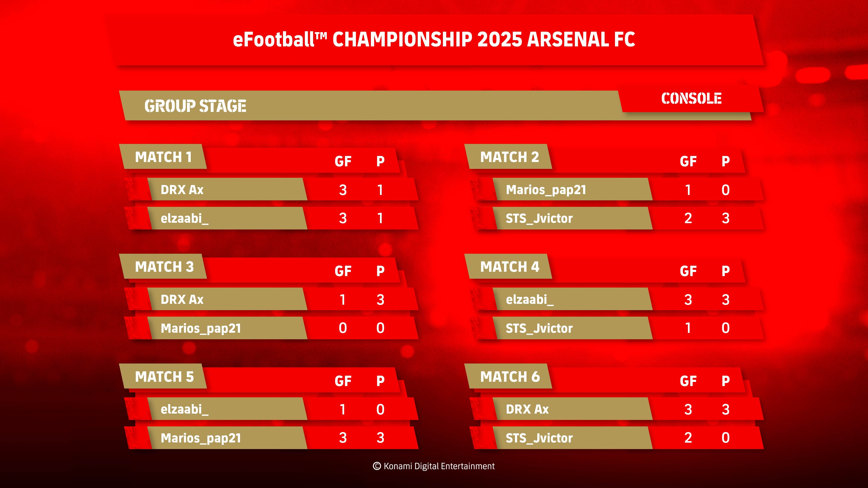
Task: Select DRX Ax in Match 1
Action: click(x=182, y=190)
